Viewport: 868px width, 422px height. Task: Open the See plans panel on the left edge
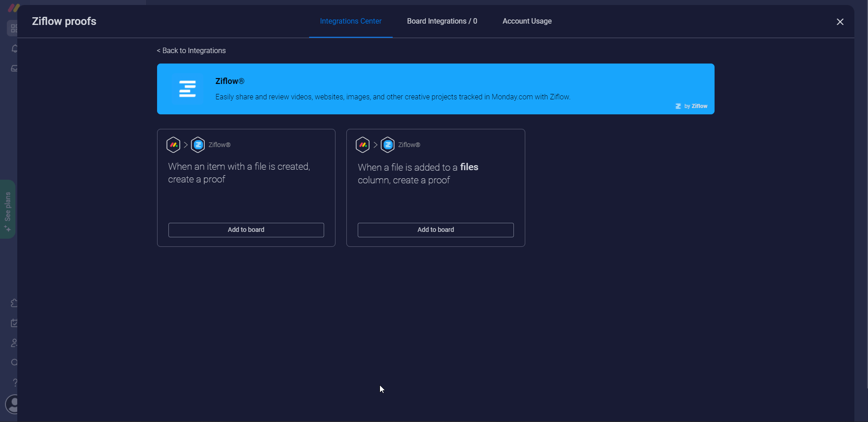tap(7, 209)
